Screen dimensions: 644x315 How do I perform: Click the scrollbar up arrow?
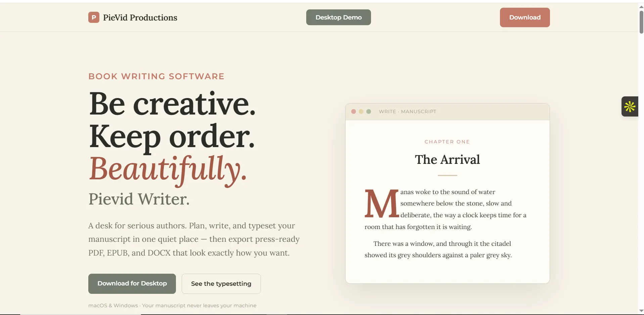coord(641,7)
